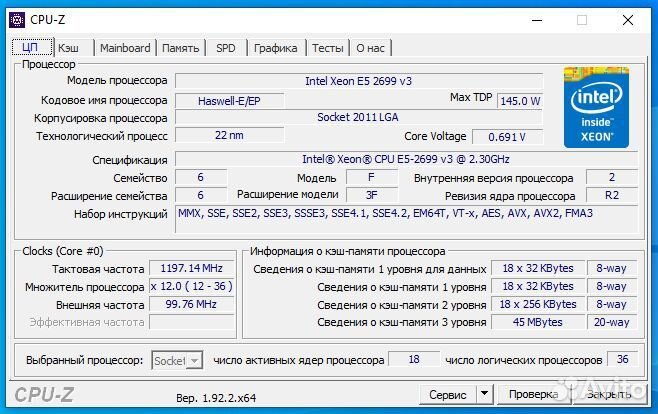Image resolution: width=658 pixels, height=414 pixels.
Task: Switch to the Графика tab
Action: click(276, 48)
